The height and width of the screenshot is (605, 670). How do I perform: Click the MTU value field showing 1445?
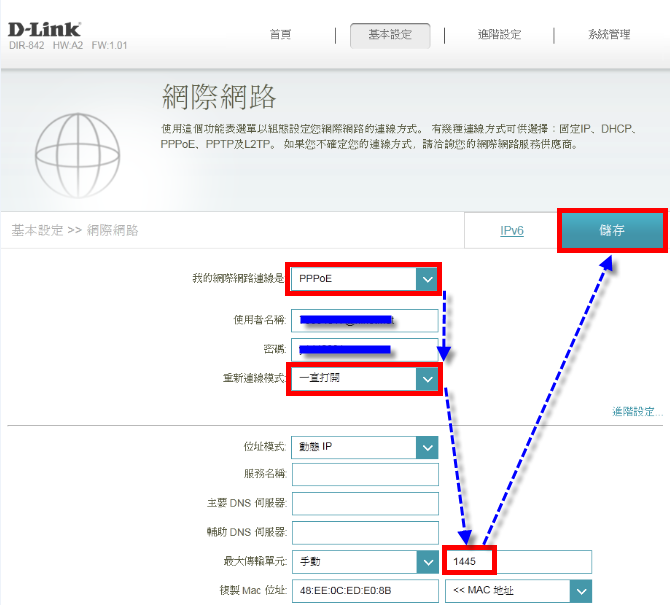(x=518, y=562)
